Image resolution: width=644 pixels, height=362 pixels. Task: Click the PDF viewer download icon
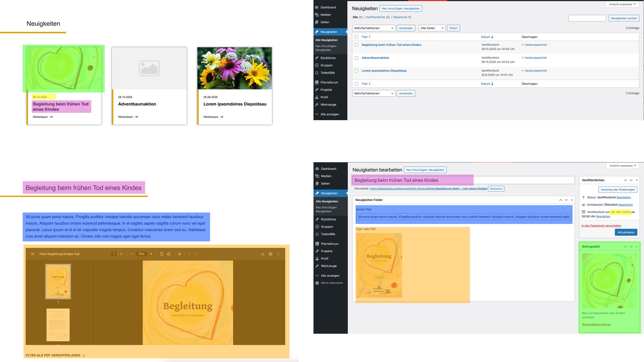pyautogui.click(x=263, y=254)
